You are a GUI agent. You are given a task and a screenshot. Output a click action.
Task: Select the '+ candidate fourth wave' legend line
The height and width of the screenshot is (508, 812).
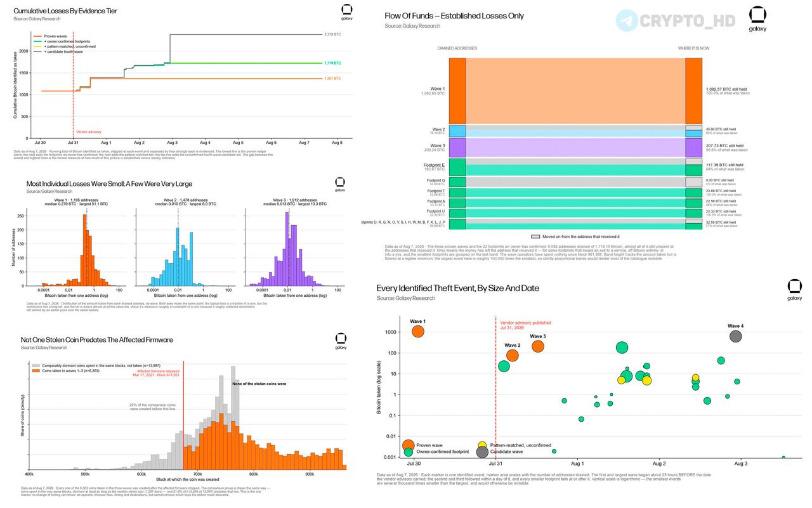click(38, 51)
